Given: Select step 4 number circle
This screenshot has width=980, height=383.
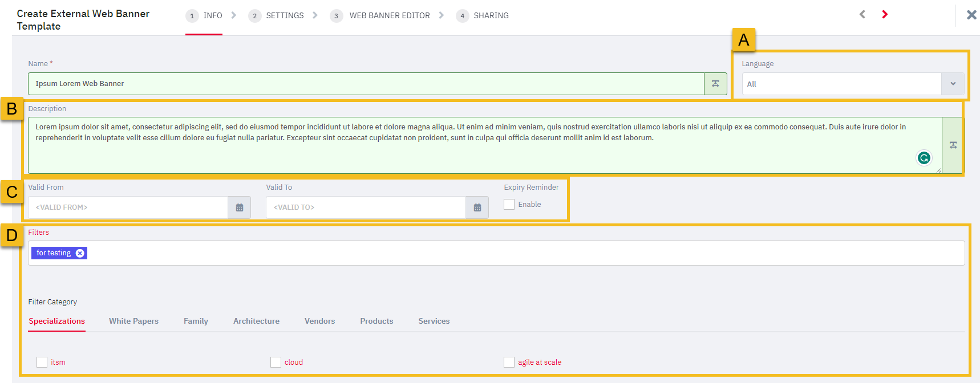Looking at the screenshot, I should tap(463, 16).
